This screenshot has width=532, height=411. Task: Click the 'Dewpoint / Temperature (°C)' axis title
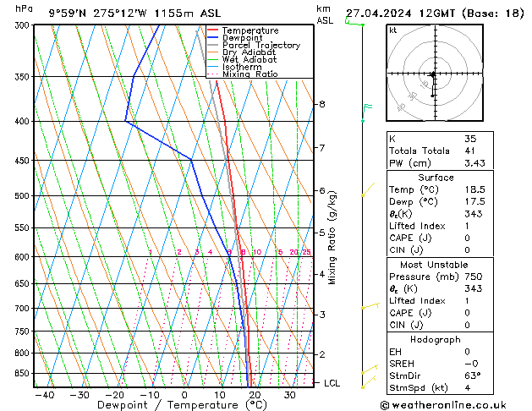tap(182, 405)
